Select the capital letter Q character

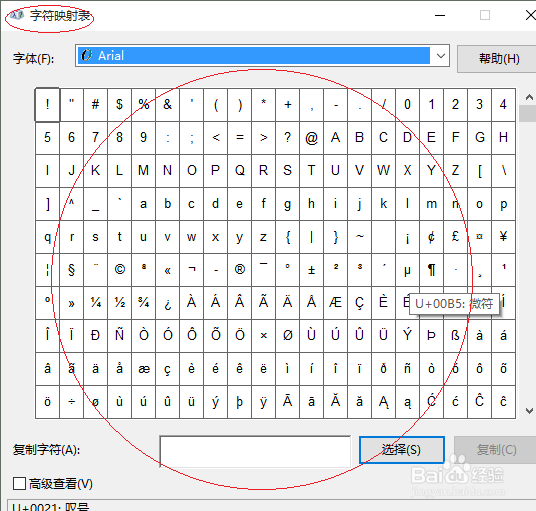(x=240, y=171)
